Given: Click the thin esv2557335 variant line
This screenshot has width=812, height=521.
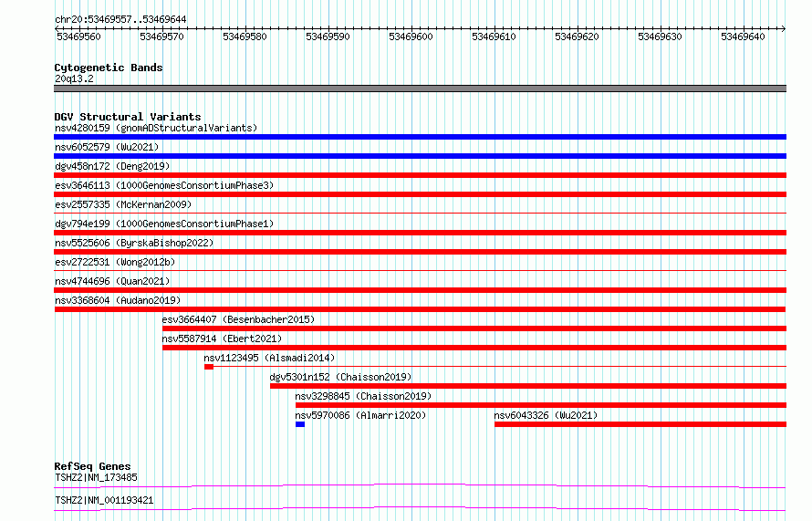Looking at the screenshot, I should click(420, 213).
